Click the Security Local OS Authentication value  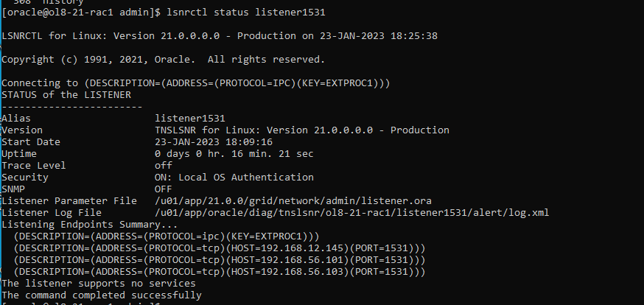click(x=234, y=178)
